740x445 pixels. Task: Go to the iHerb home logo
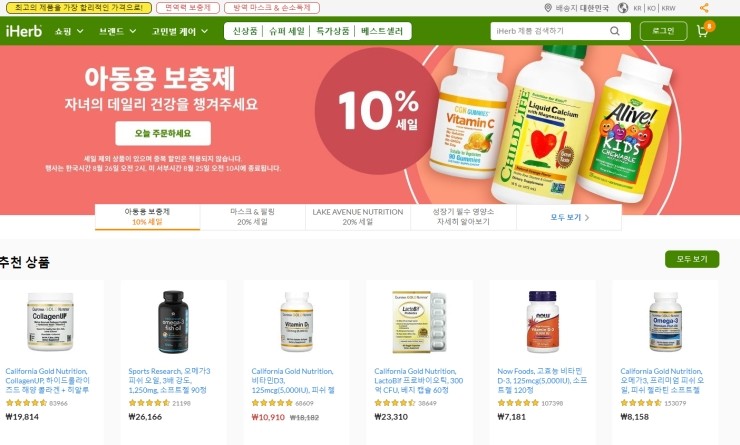tap(24, 31)
